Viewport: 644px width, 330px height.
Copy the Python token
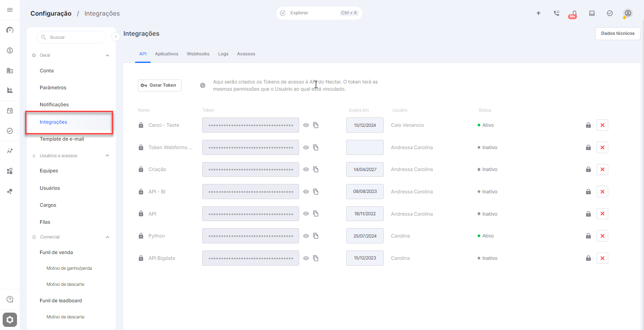316,236
